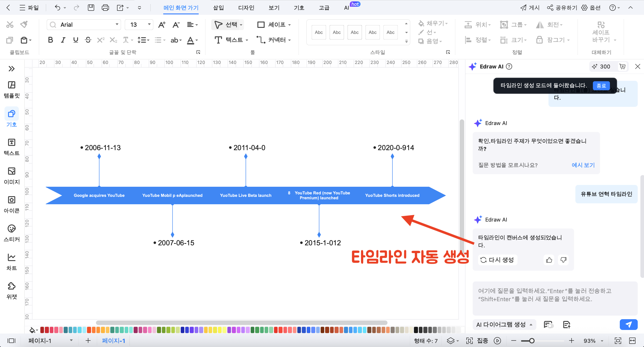Open the AI 다이어그램 생성 mode dropdown
The height and width of the screenshot is (347, 644).
tap(504, 325)
